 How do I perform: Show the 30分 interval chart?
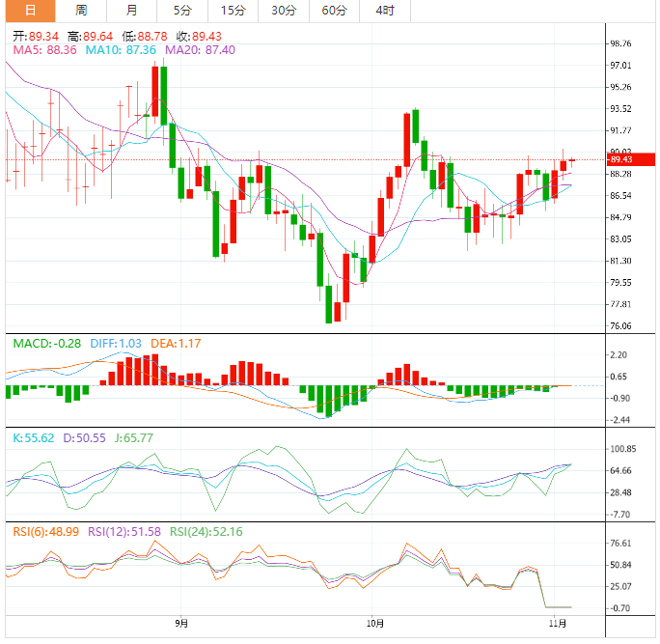[x=283, y=11]
